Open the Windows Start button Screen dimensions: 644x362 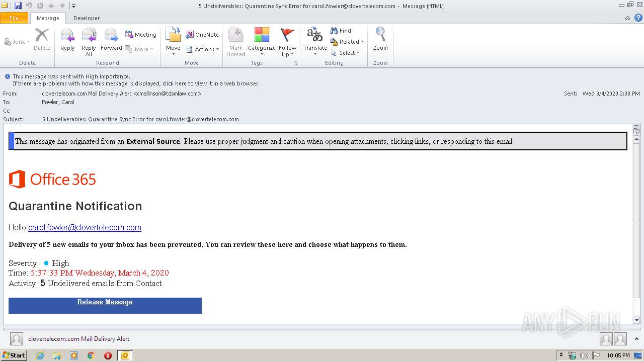14,355
